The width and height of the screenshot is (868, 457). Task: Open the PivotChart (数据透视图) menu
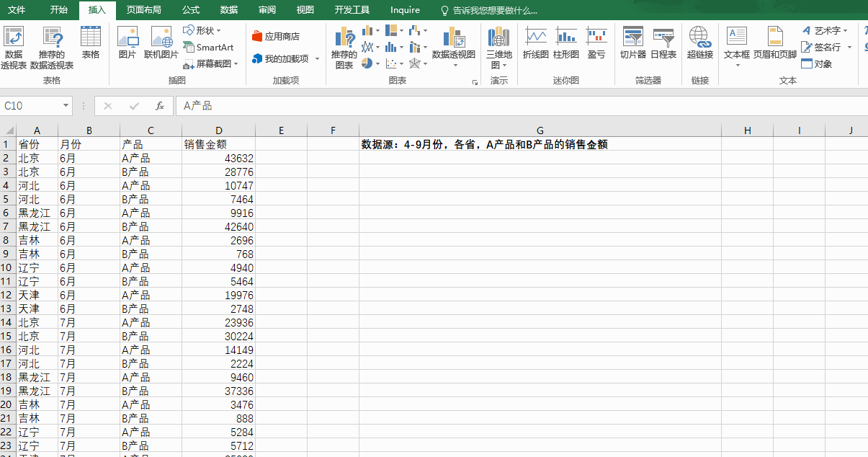click(454, 48)
